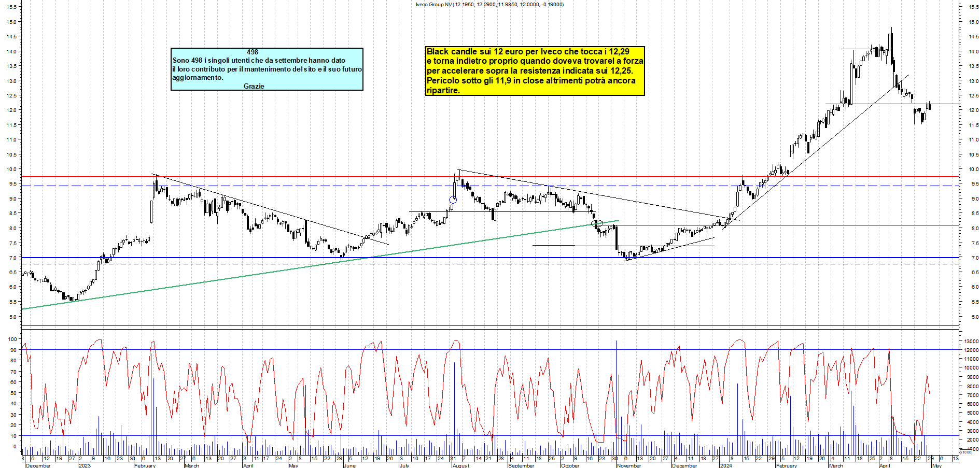The height and width of the screenshot is (468, 980).
Task: Click 'per accelerare sopra la resistenza' line
Action: point(530,70)
